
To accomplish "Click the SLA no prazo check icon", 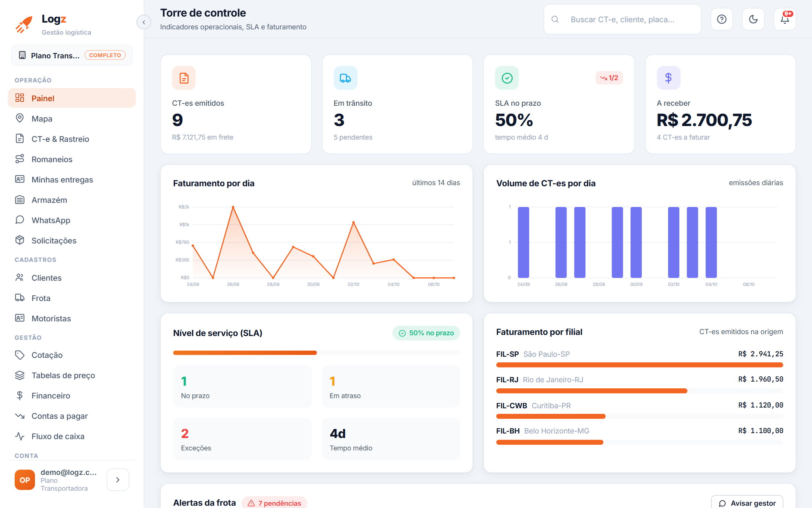I will tap(507, 78).
